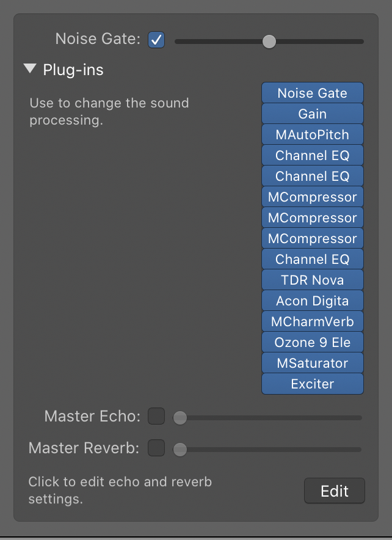The width and height of the screenshot is (392, 540).
Task: Open the MSaturator plug-in slot
Action: [312, 363]
